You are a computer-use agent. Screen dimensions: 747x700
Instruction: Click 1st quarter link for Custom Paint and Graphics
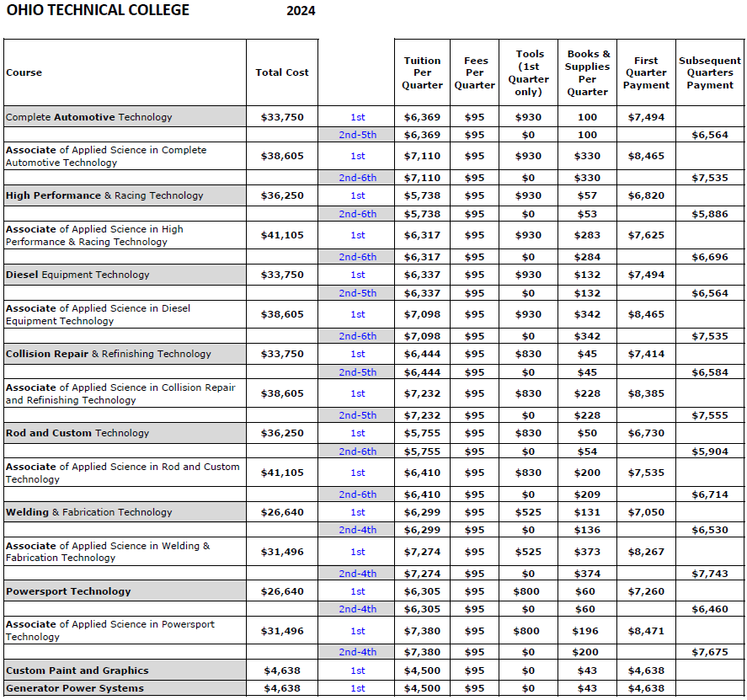(357, 671)
